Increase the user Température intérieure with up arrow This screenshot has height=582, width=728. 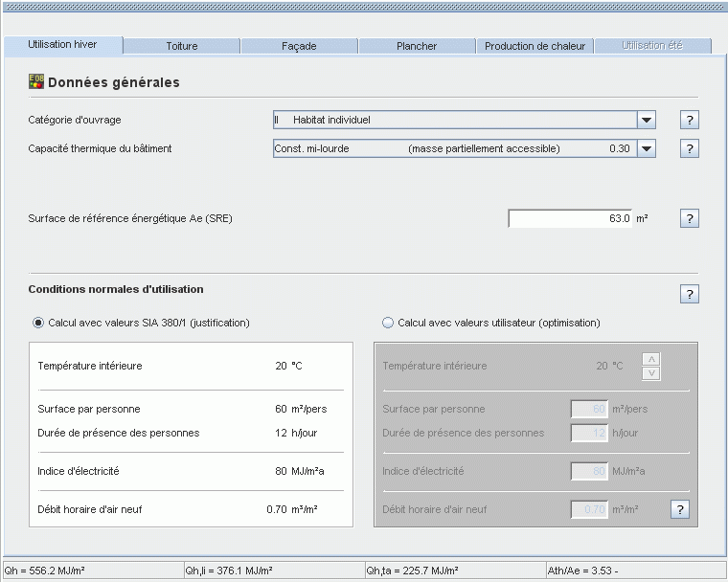pyautogui.click(x=651, y=360)
